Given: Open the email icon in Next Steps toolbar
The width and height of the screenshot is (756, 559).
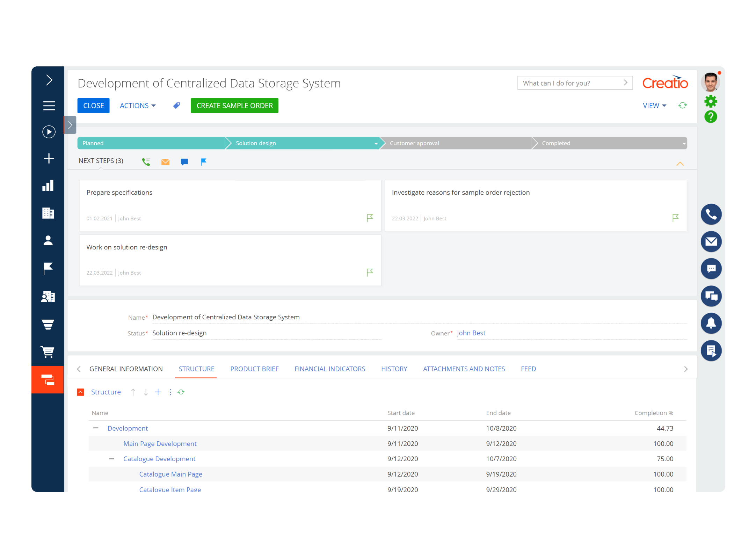Looking at the screenshot, I should (x=165, y=161).
